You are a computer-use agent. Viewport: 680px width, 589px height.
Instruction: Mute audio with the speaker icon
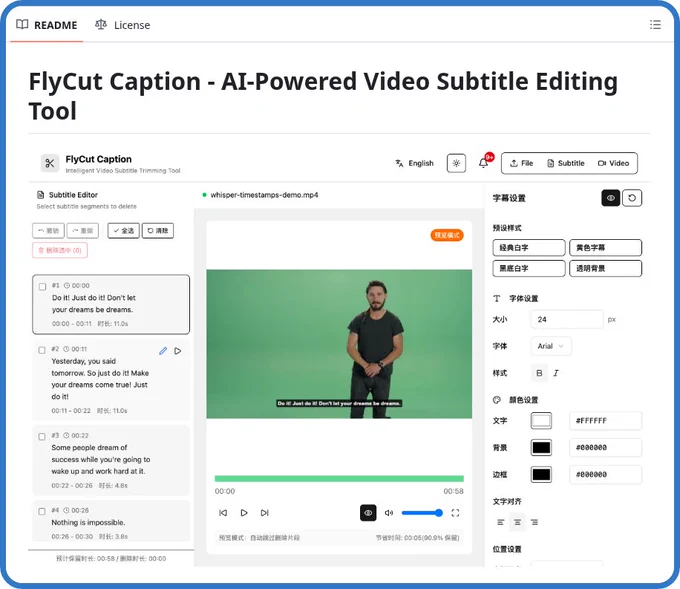pyautogui.click(x=389, y=513)
